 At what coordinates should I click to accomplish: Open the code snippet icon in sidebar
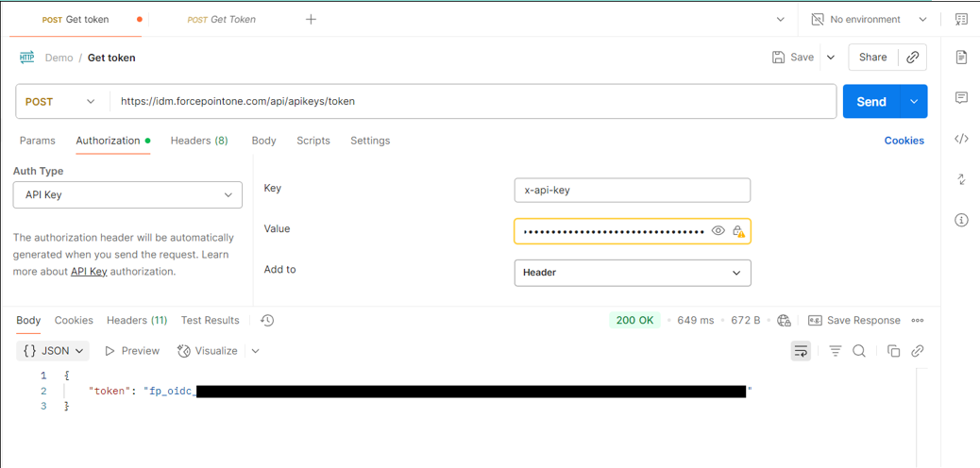(x=961, y=139)
